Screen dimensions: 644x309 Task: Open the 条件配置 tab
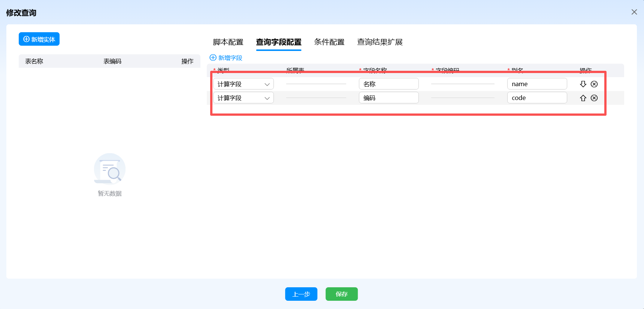pos(329,42)
